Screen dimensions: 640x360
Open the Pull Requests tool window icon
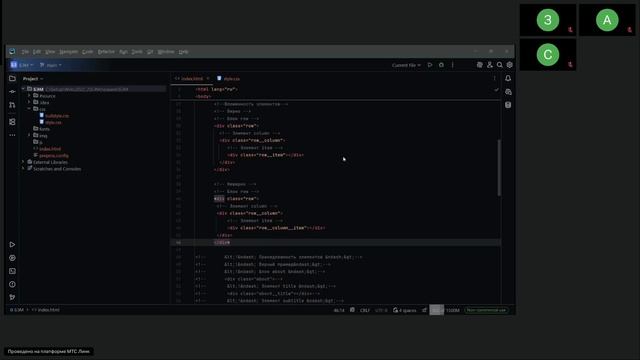[12, 105]
